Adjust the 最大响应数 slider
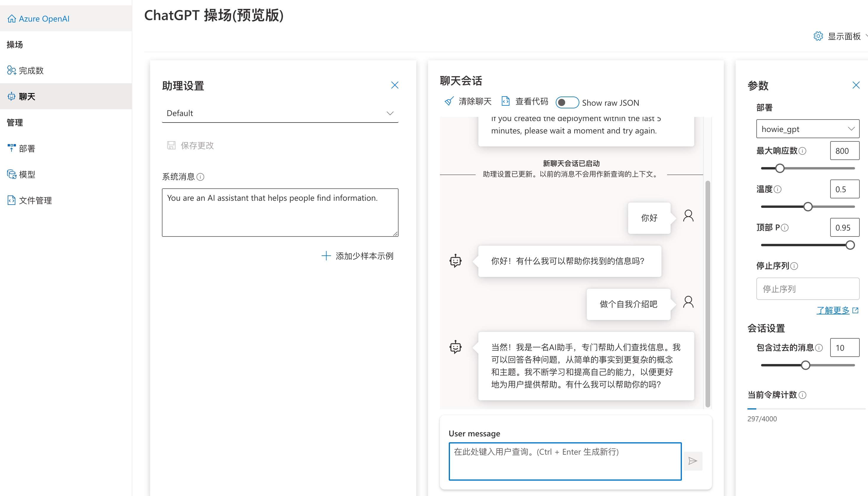Viewport: 868px width, 496px height. [780, 168]
